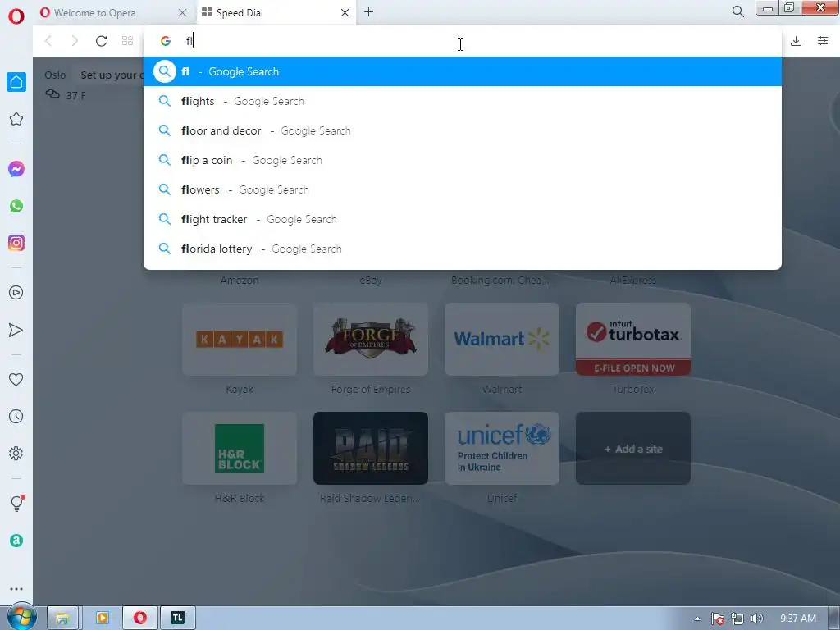Click the back navigation arrow
The image size is (840, 630).
click(48, 41)
